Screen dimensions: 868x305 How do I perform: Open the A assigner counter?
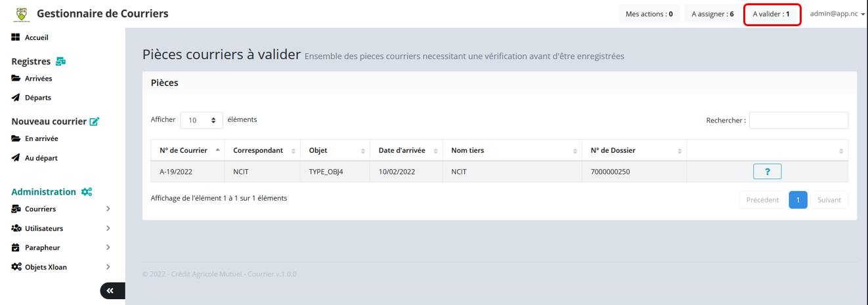tap(712, 14)
